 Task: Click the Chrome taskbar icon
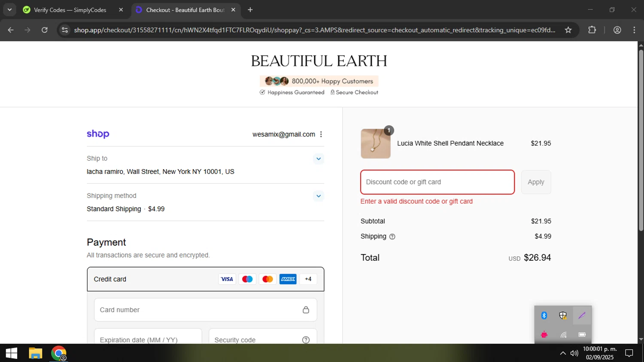(59, 353)
